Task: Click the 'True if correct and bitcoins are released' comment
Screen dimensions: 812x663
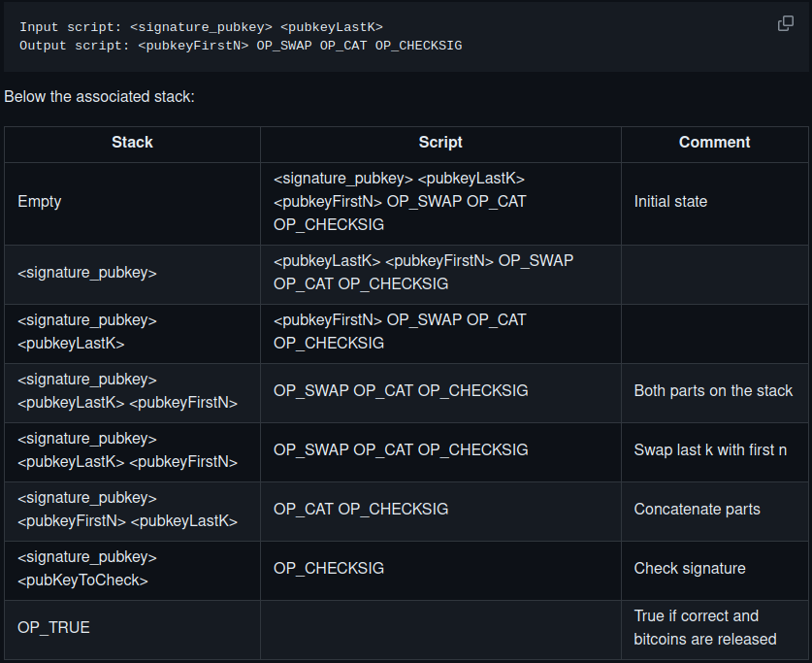Action: pyautogui.click(x=705, y=628)
